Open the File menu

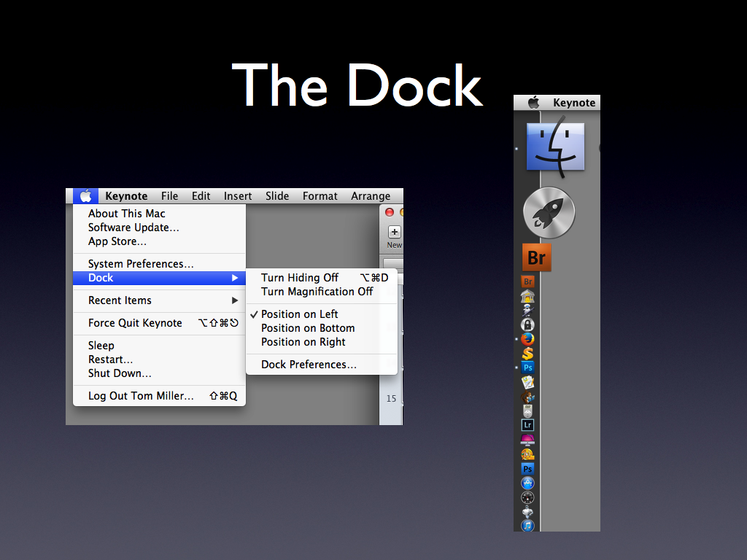(x=169, y=195)
